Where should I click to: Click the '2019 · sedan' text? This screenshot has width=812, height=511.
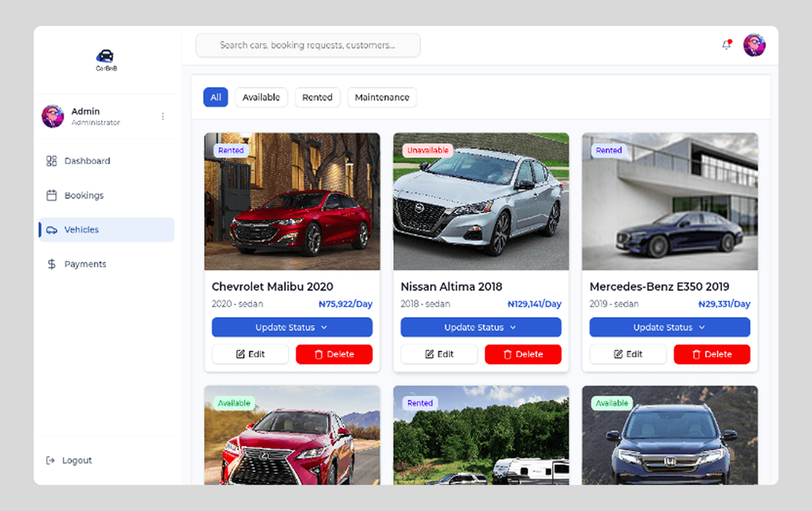click(x=614, y=304)
